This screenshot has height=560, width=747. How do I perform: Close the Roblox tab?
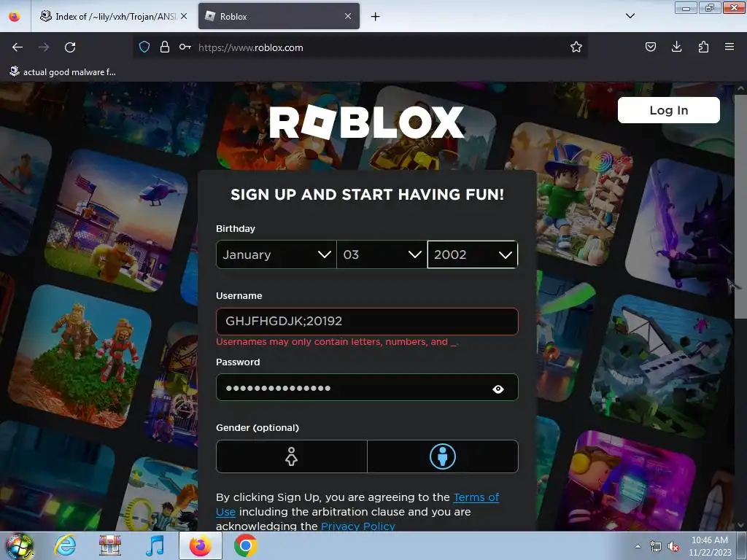[x=348, y=17]
